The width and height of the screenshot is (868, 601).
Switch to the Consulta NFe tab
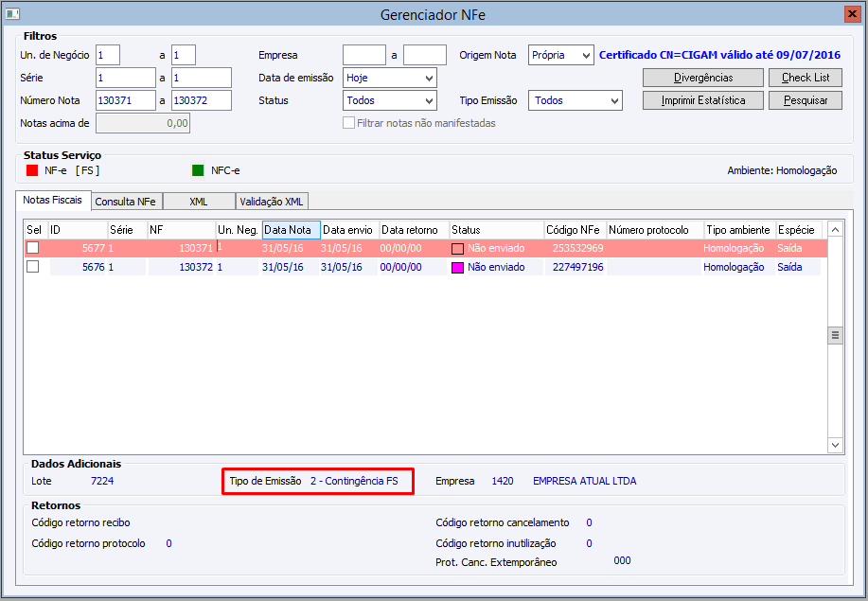point(125,202)
